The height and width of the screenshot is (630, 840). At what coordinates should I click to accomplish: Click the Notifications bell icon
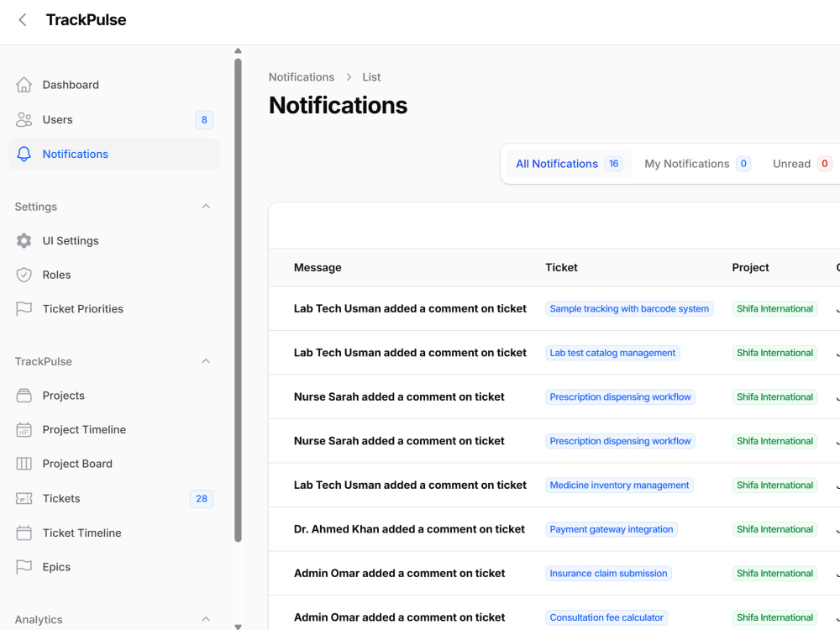[24, 154]
